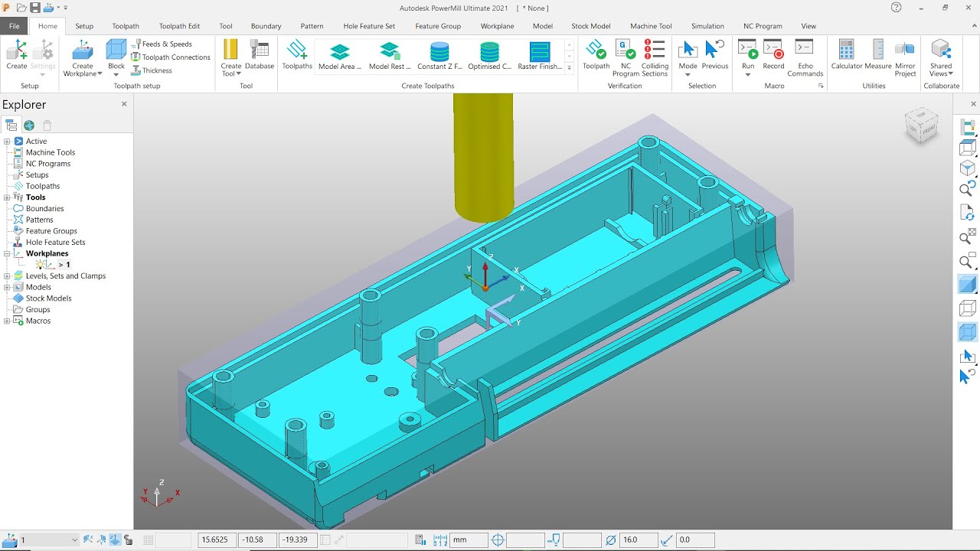Expand the Active tree node
Screen dimensions: 980x551
[7, 142]
